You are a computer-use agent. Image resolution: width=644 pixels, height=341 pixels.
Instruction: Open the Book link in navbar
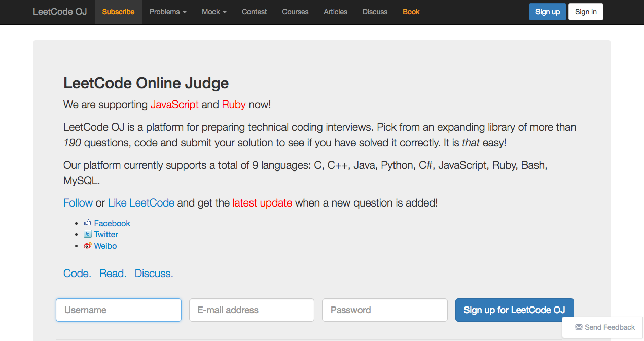pyautogui.click(x=411, y=12)
